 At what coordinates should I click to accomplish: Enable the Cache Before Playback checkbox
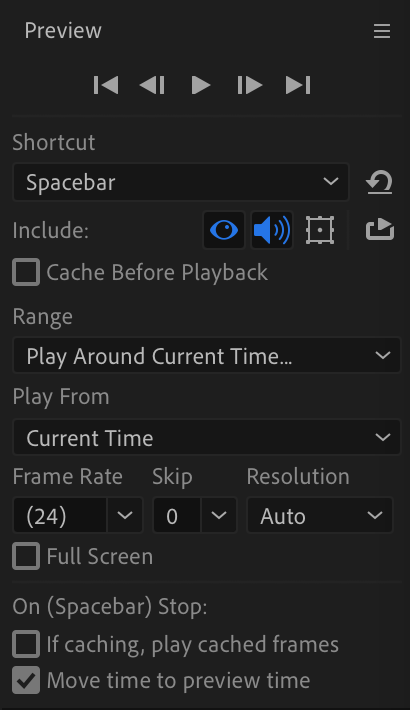tap(26, 272)
